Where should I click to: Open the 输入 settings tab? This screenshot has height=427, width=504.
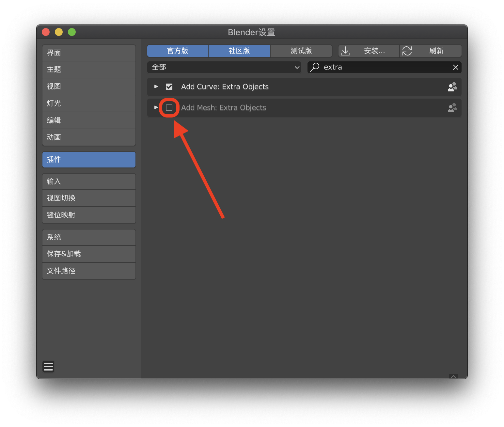89,182
